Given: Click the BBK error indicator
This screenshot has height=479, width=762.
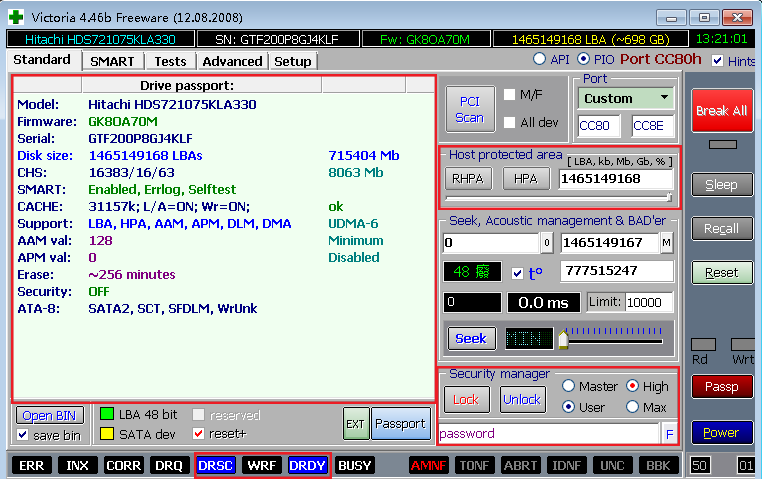Looking at the screenshot, I should coord(658,465).
